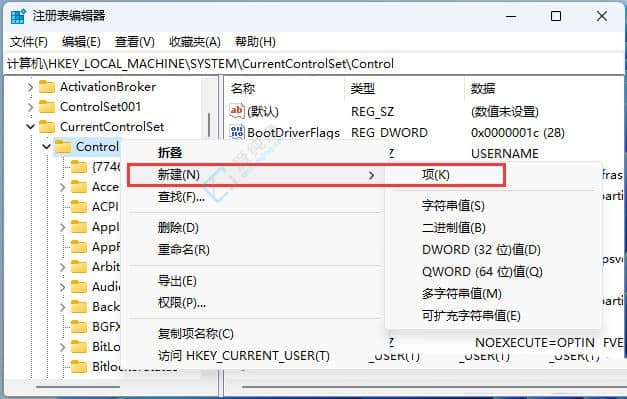Click the USERNAME data cell
The width and height of the screenshot is (627, 399).
[505, 154]
